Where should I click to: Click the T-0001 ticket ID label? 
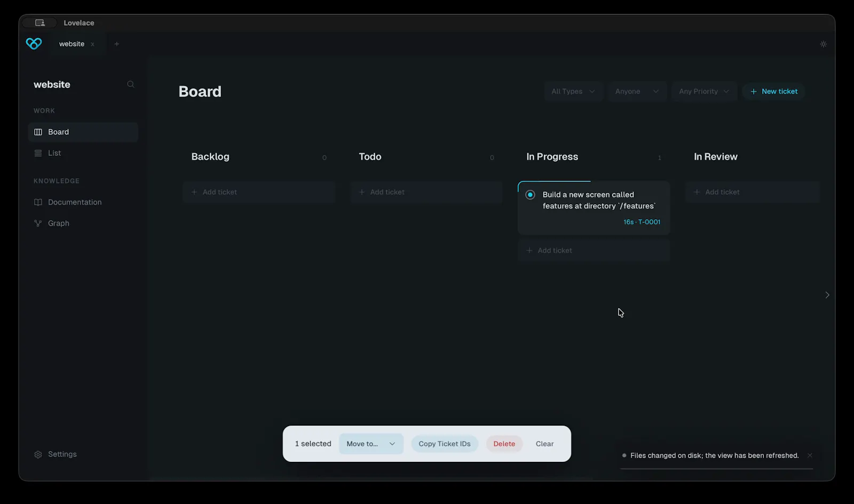point(649,222)
